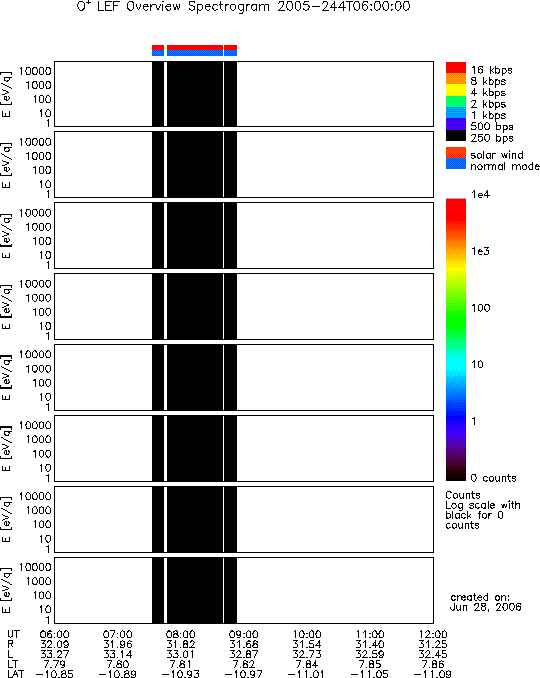
Task: Click the '1e4' color bar label
Action: point(480,195)
